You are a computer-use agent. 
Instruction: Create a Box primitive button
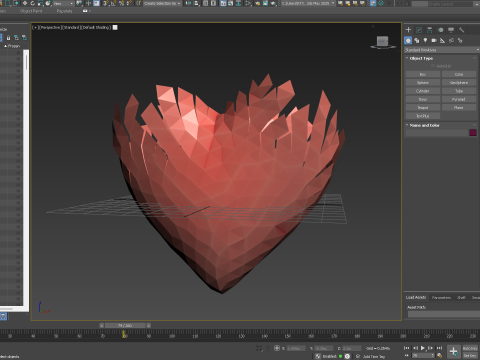tap(423, 74)
